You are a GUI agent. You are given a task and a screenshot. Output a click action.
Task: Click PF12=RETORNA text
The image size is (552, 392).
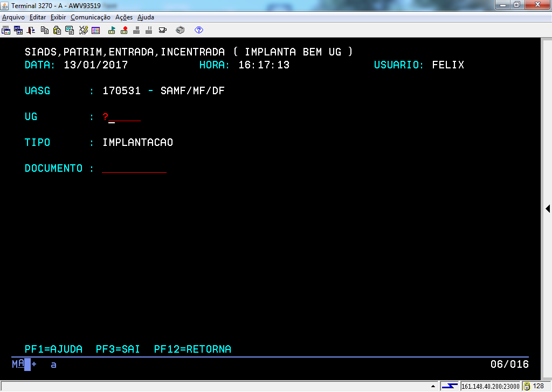click(x=192, y=349)
